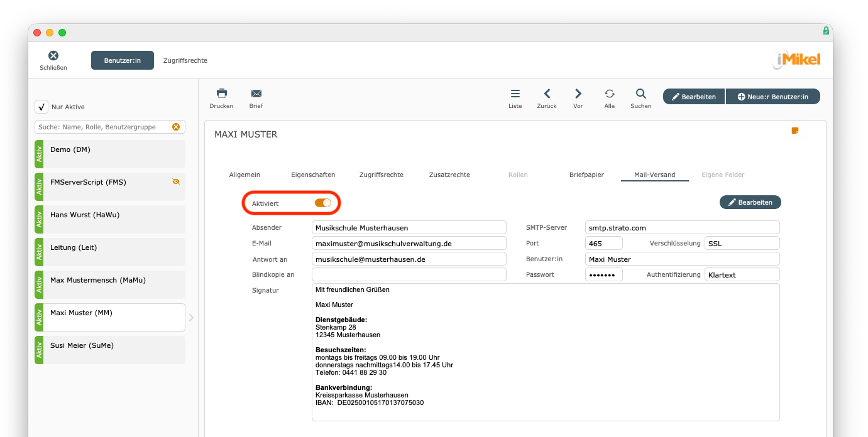This screenshot has height=437, width=868.
Task: Open the Suchen magnifier icon
Action: click(x=640, y=94)
